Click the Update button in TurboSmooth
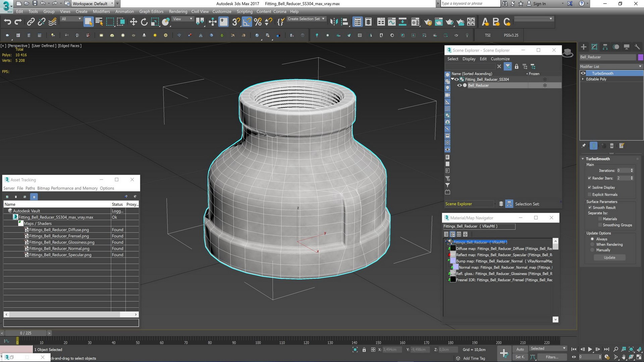This screenshot has height=362, width=644. pos(609,258)
